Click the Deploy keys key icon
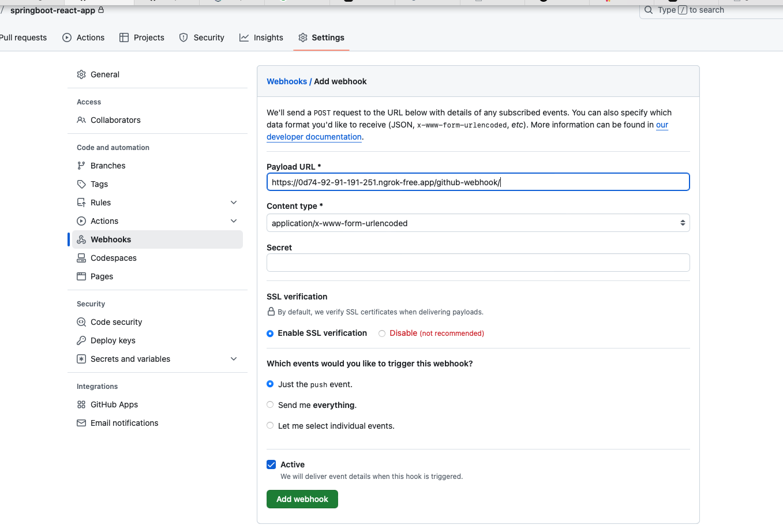The image size is (783, 532). pyautogui.click(x=81, y=340)
